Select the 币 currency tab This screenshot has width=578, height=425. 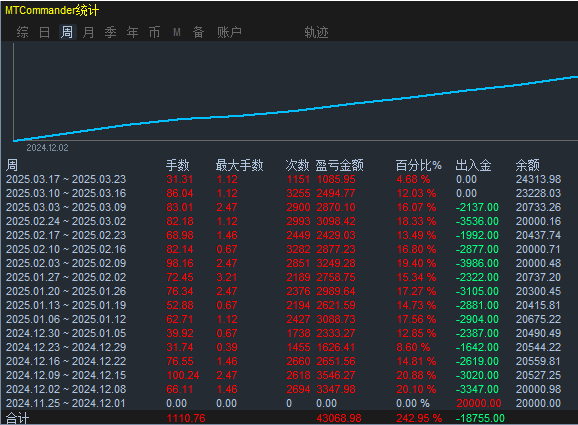pyautogui.click(x=154, y=32)
